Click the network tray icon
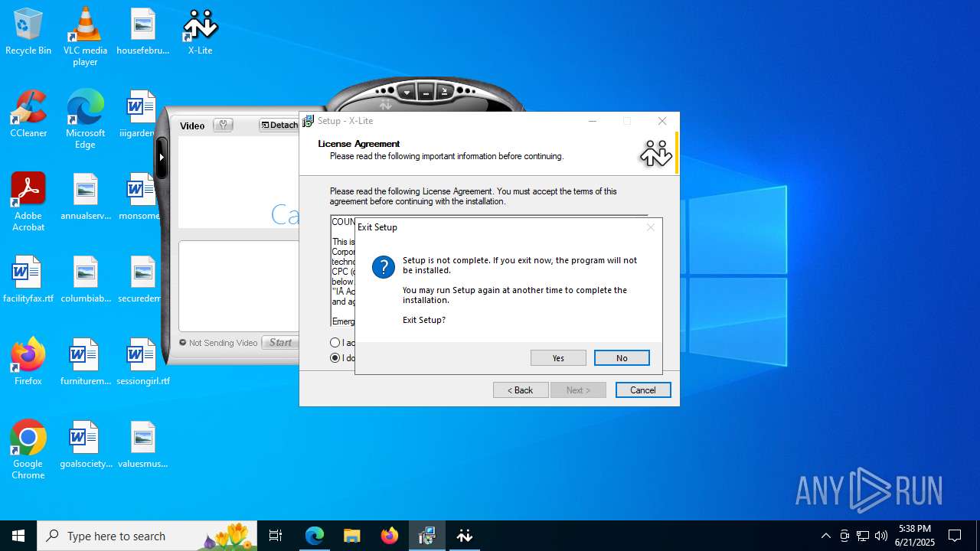Screen dimensions: 980x551 coord(863,536)
